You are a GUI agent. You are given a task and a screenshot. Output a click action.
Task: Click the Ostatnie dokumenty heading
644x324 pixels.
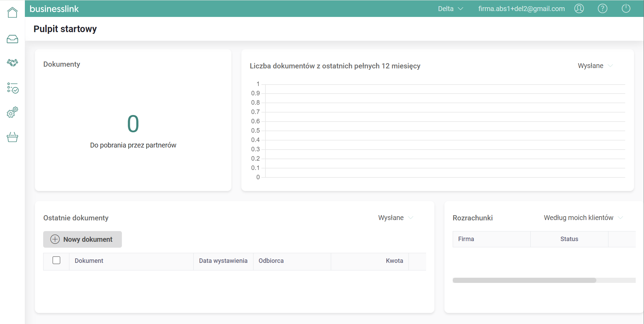pyautogui.click(x=76, y=218)
